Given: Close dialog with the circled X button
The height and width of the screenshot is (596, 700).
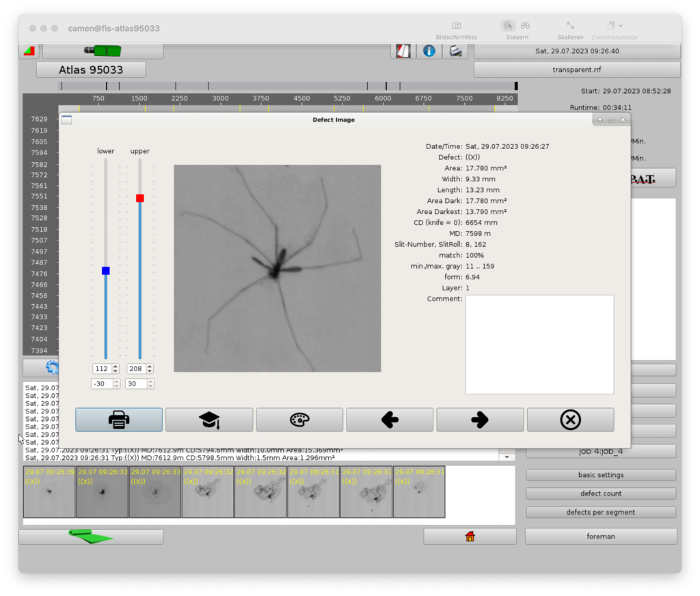Looking at the screenshot, I should (570, 420).
